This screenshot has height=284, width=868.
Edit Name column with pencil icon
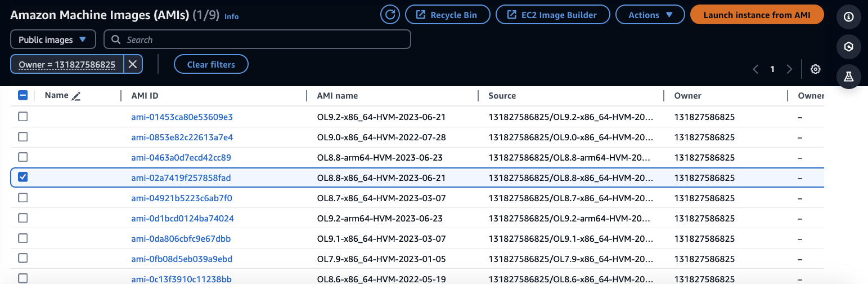click(x=77, y=96)
